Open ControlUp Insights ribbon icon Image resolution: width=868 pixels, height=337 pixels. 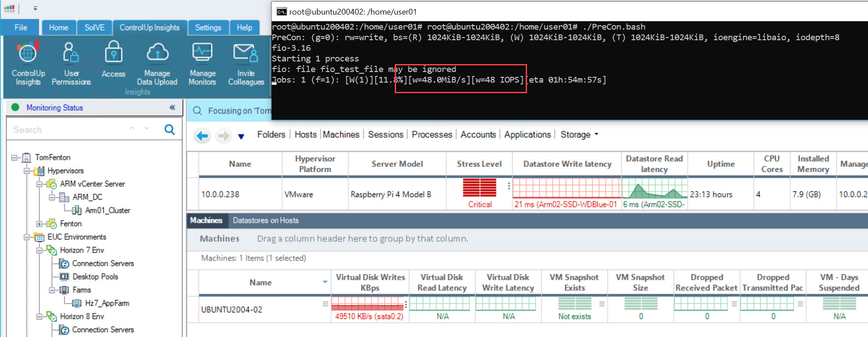[28, 53]
